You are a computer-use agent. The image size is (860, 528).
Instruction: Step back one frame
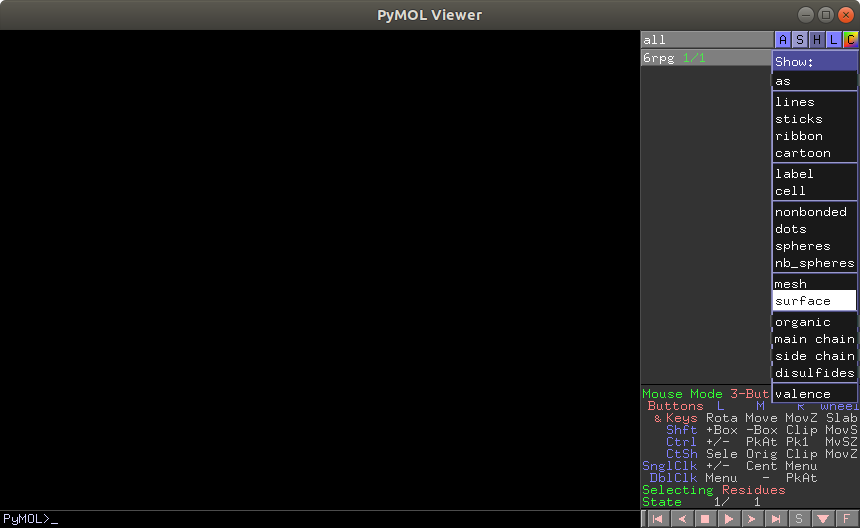tap(682, 519)
